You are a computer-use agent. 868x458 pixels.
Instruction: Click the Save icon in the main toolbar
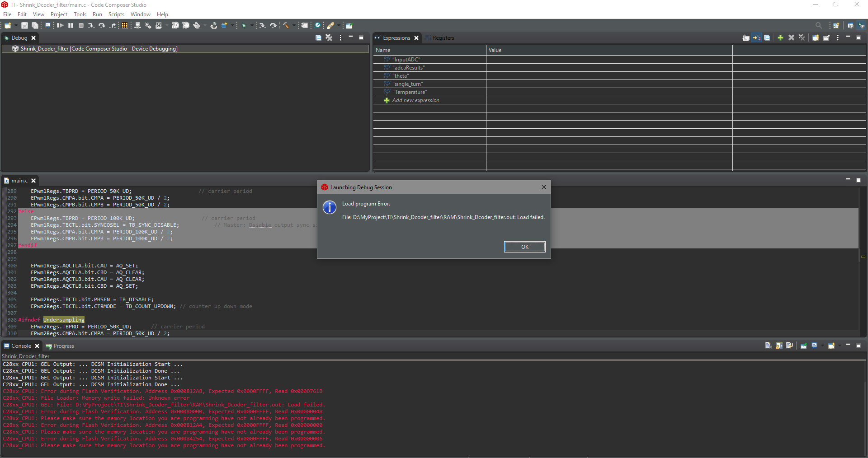click(25, 26)
